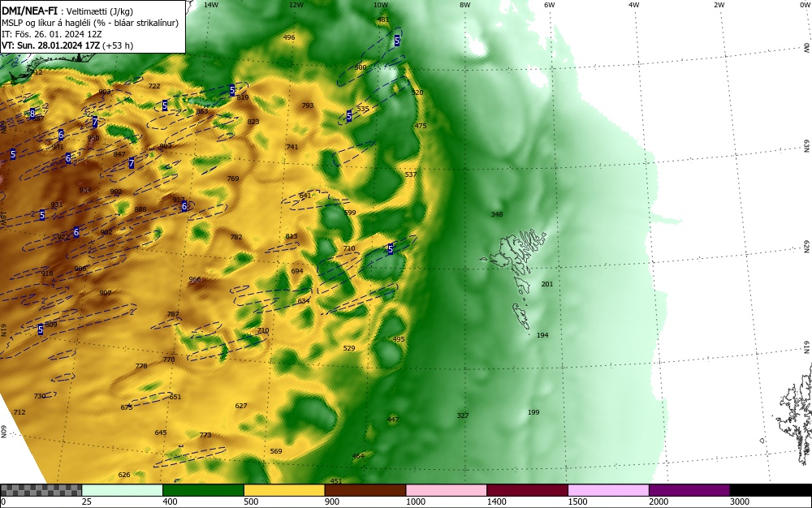
Task: Click the legend scale label 3000
Action: (740, 502)
